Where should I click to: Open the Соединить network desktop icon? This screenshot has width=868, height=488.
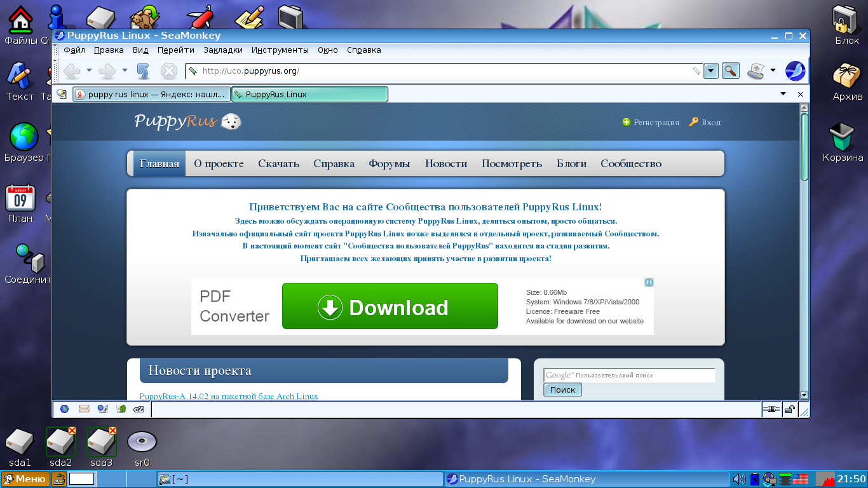pyautogui.click(x=30, y=258)
